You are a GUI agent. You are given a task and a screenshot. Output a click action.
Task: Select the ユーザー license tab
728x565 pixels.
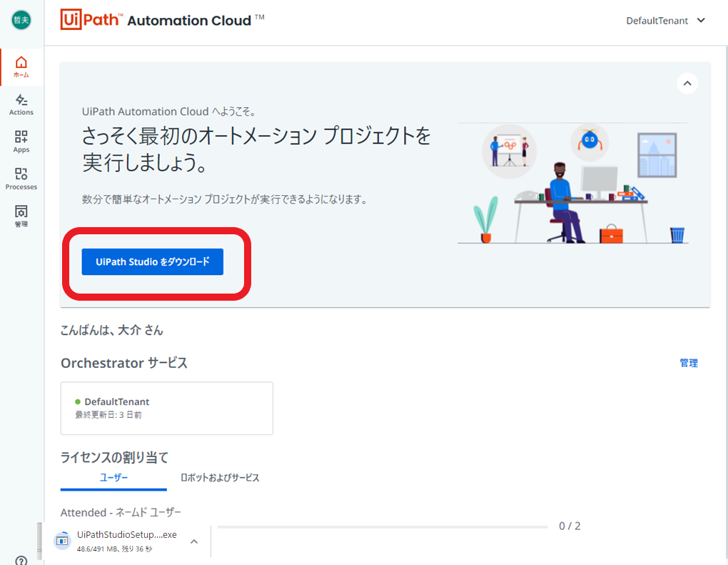113,478
